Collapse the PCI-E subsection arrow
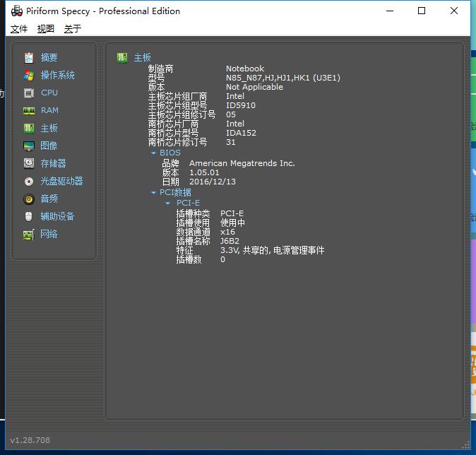The width and height of the screenshot is (476, 455). [167, 203]
